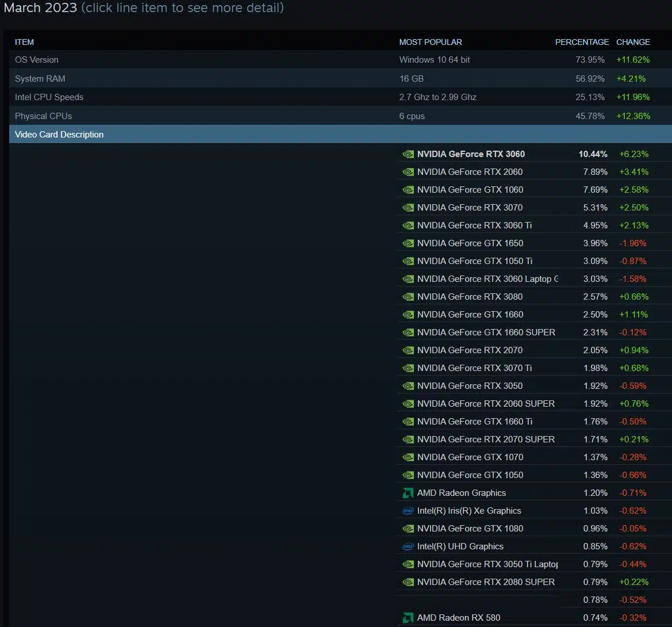Screen dimensions: 672x627
Task: Click AMD icon beside Radeon RX 580
Action: pos(408,618)
